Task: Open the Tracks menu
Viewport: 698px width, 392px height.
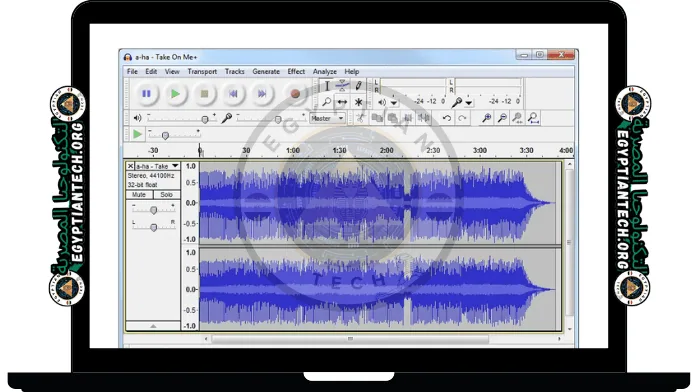Action: tap(235, 72)
